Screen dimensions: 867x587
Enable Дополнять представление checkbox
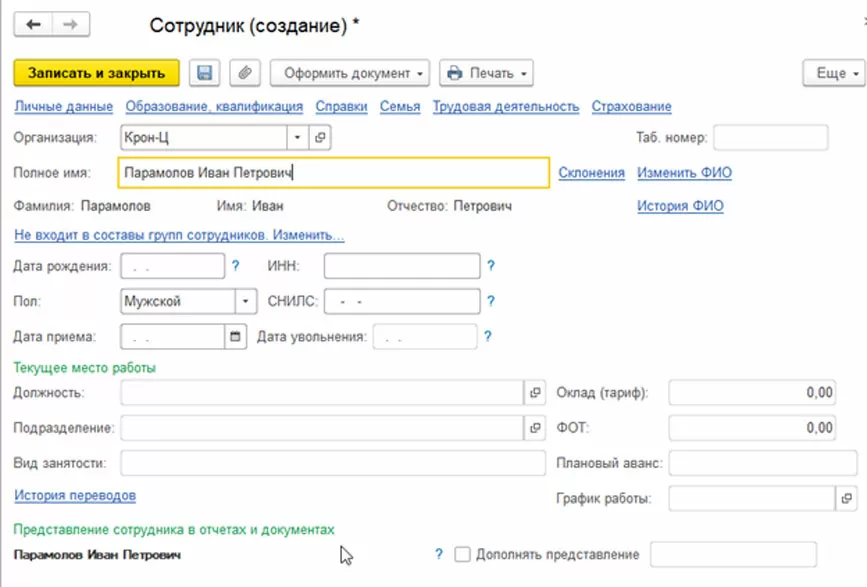pos(462,554)
